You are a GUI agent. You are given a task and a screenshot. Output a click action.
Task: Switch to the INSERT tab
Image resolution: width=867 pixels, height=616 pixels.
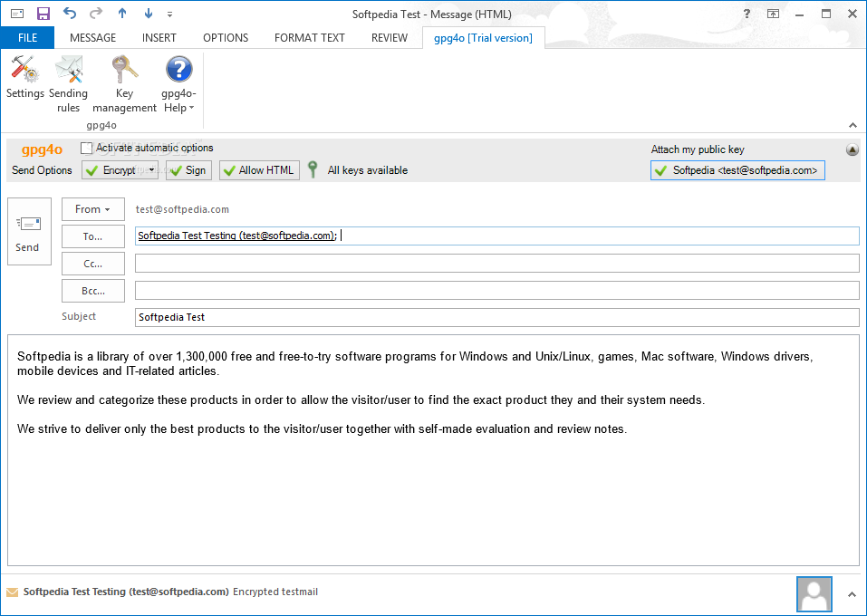click(x=159, y=38)
